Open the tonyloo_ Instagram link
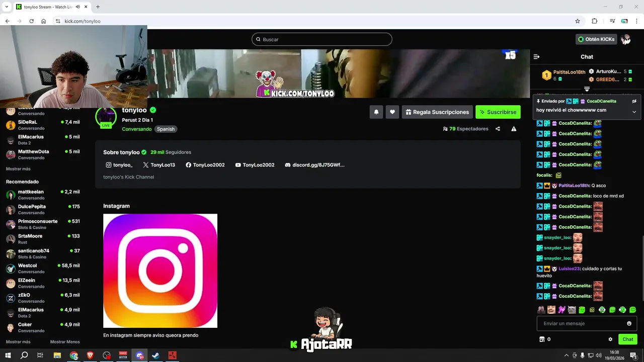Viewport: 644px width, 362px height. [119, 165]
